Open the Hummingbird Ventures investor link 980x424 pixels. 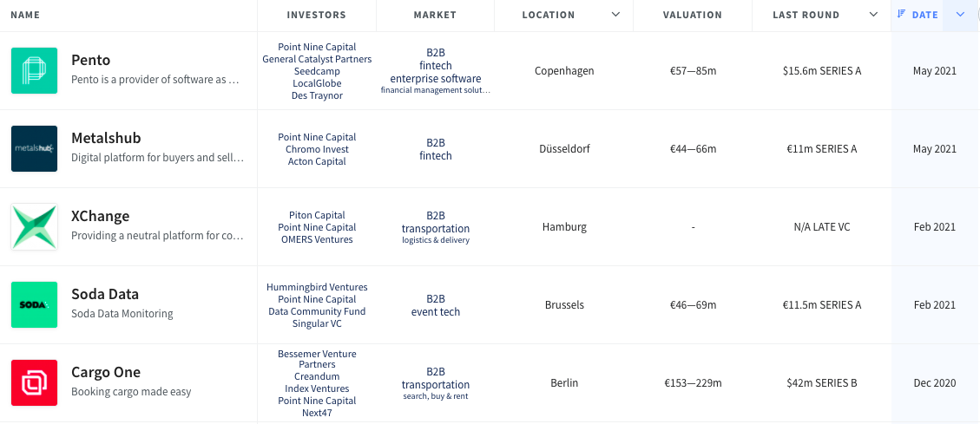point(317,287)
